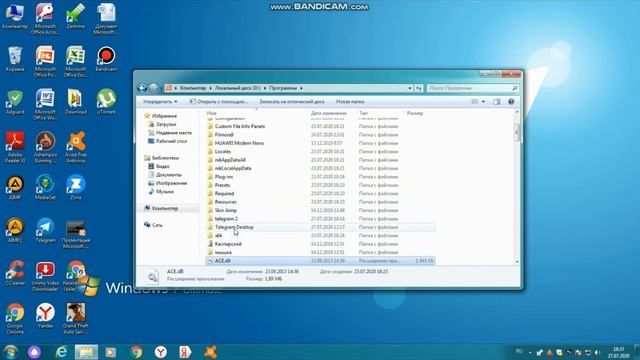
Task: Go back with the Explorer back arrow
Action: coord(142,88)
